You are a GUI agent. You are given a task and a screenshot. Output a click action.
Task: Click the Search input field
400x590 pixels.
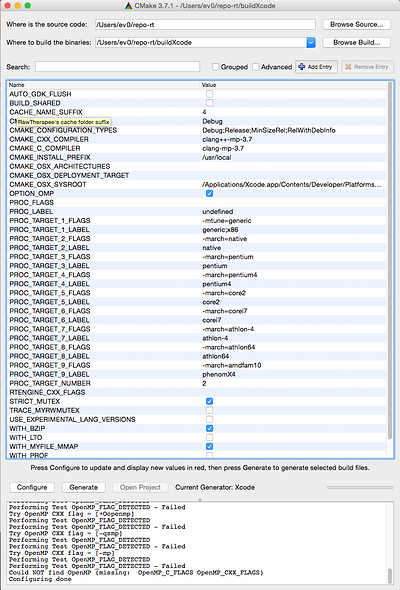(x=117, y=67)
